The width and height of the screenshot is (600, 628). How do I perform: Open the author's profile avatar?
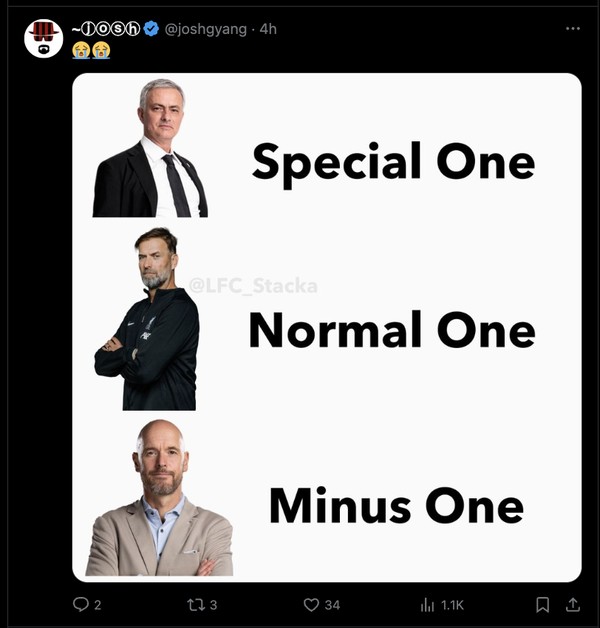pyautogui.click(x=44, y=38)
